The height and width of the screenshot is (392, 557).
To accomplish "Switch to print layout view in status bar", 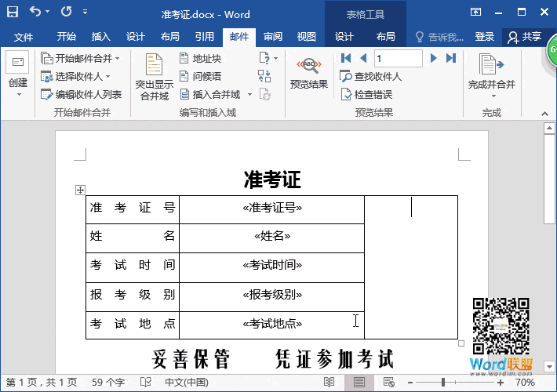I will [359, 382].
